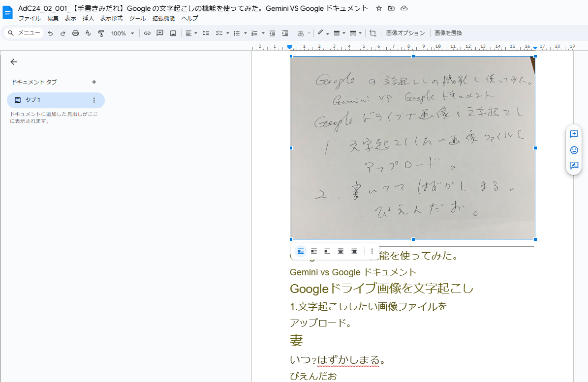Undo the last change
The image size is (588, 382).
(51, 33)
